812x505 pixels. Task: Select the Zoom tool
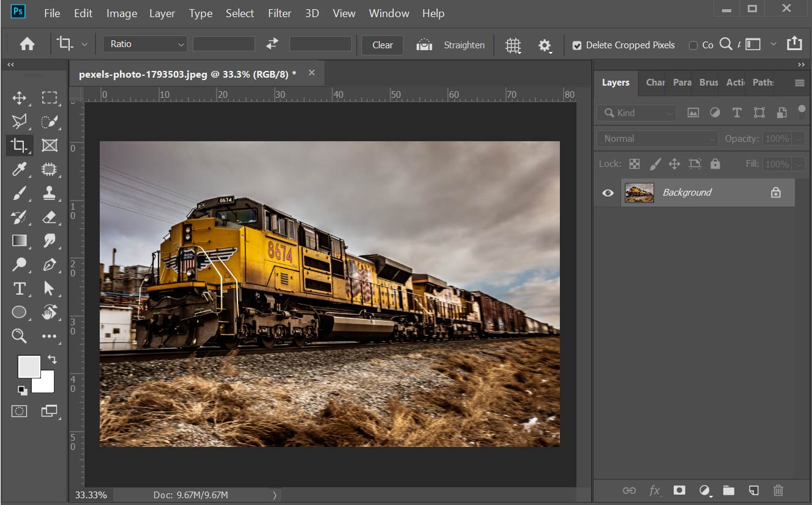click(x=19, y=336)
